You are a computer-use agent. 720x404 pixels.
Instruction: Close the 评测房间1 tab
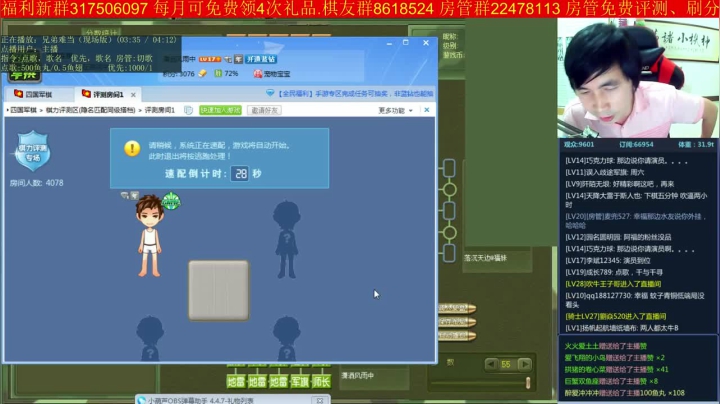(133, 95)
